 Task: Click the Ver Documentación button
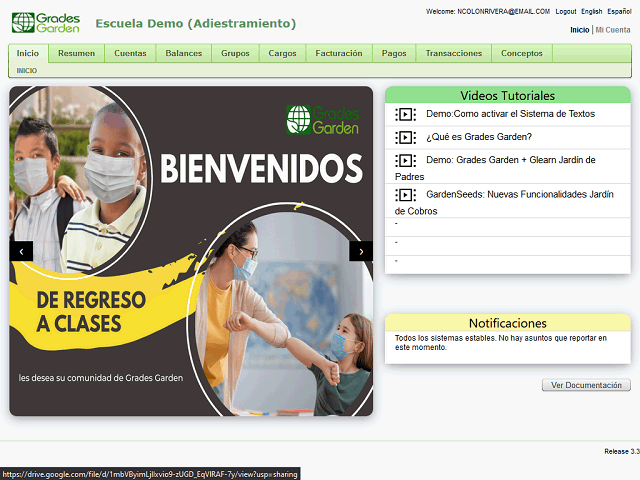(586, 385)
